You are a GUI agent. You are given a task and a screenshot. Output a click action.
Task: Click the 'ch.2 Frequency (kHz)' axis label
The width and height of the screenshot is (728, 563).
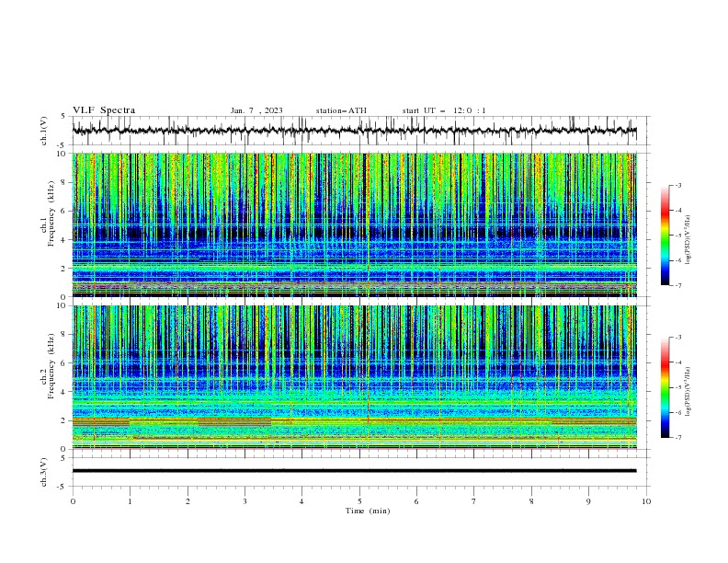click(48, 366)
